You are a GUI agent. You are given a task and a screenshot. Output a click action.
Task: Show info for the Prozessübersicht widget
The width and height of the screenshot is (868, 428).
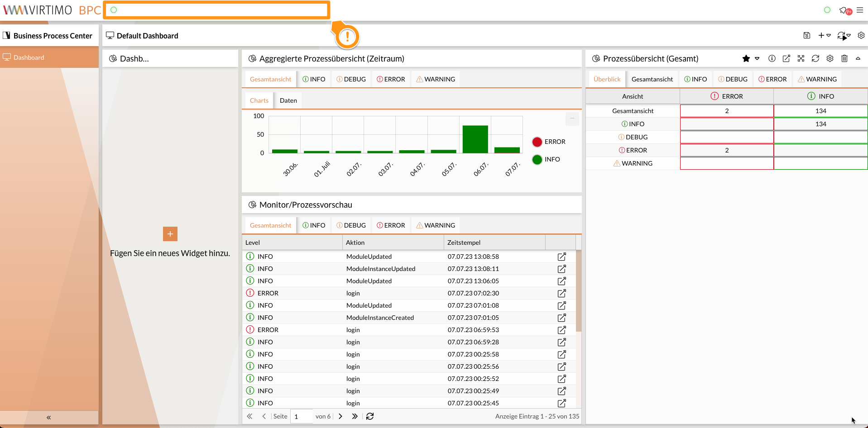[772, 58]
